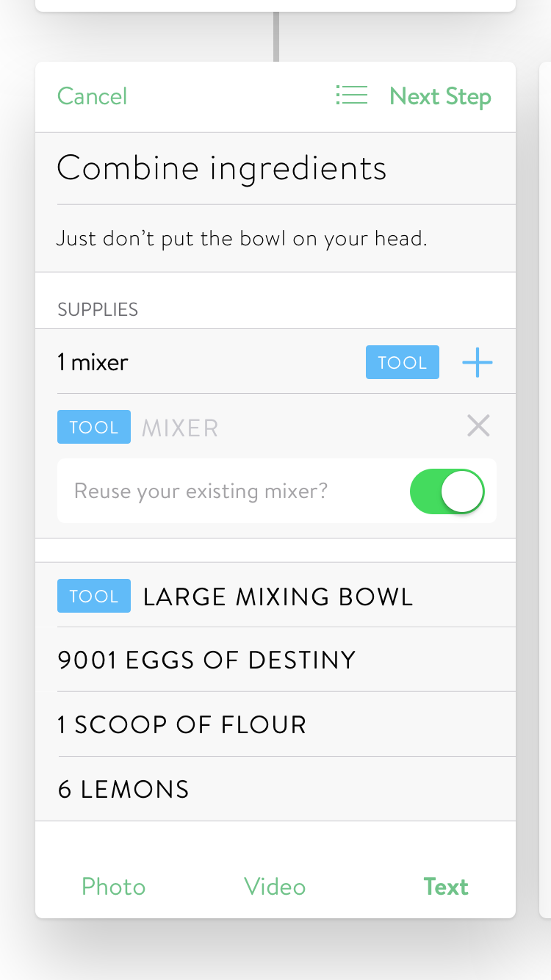
Task: Edit the 1 mixer supply input
Action: [x=206, y=361]
